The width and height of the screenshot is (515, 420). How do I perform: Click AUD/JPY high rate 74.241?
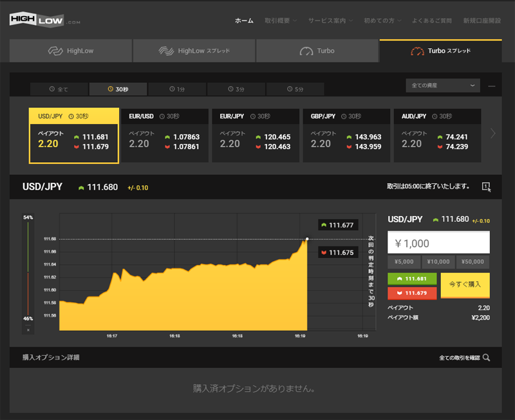(456, 137)
